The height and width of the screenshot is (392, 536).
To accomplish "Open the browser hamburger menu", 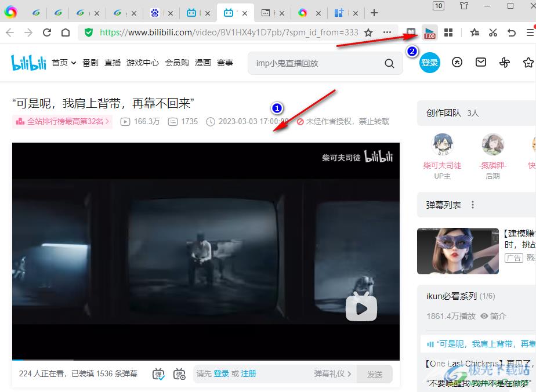I will click(530, 32).
